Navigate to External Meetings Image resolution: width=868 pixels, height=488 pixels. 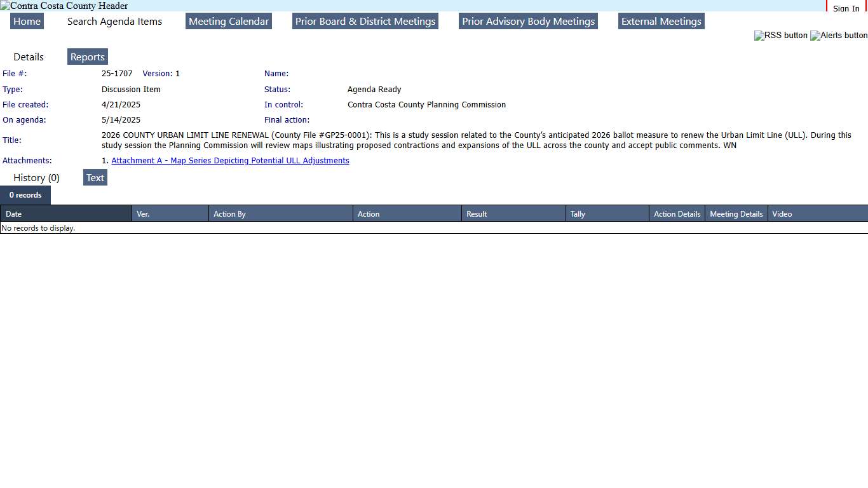(x=661, y=22)
